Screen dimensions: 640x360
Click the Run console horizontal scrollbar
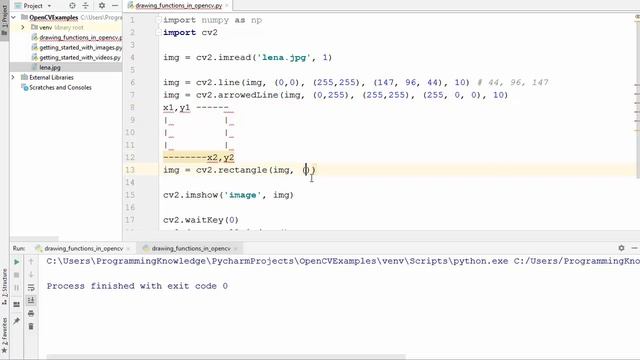(226, 357)
